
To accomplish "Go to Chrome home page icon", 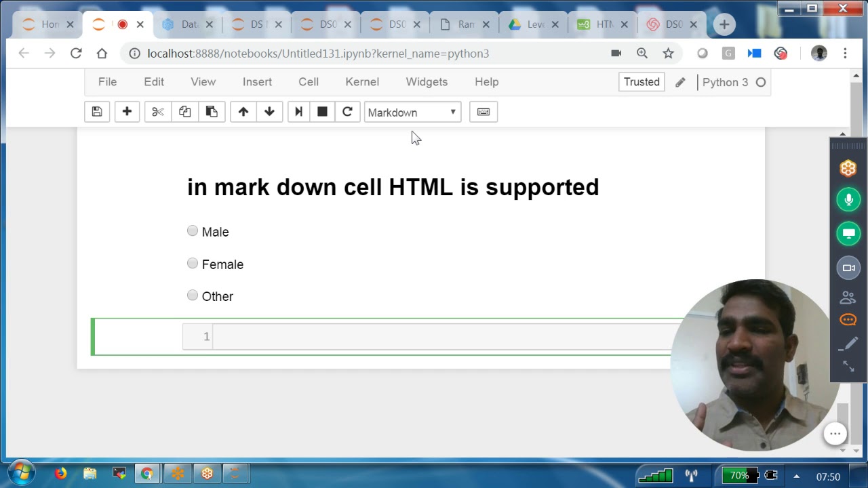I will (x=102, y=53).
